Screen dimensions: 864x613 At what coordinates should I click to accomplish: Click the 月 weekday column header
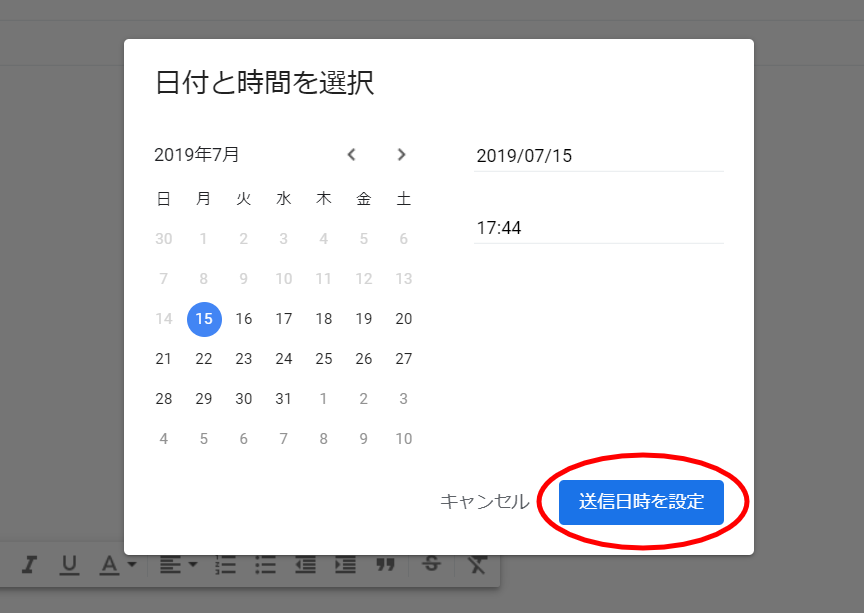click(203, 198)
